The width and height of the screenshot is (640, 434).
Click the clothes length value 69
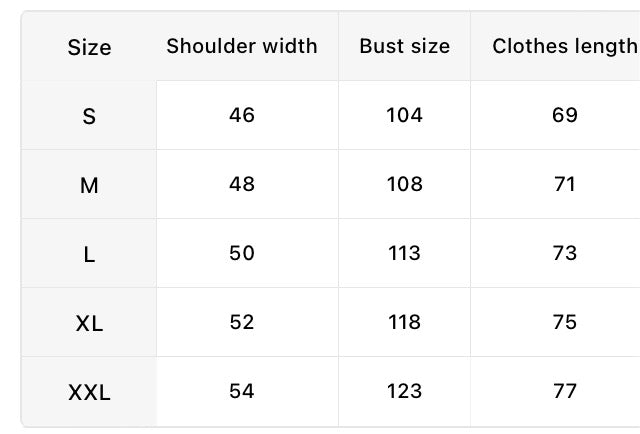pos(564,115)
